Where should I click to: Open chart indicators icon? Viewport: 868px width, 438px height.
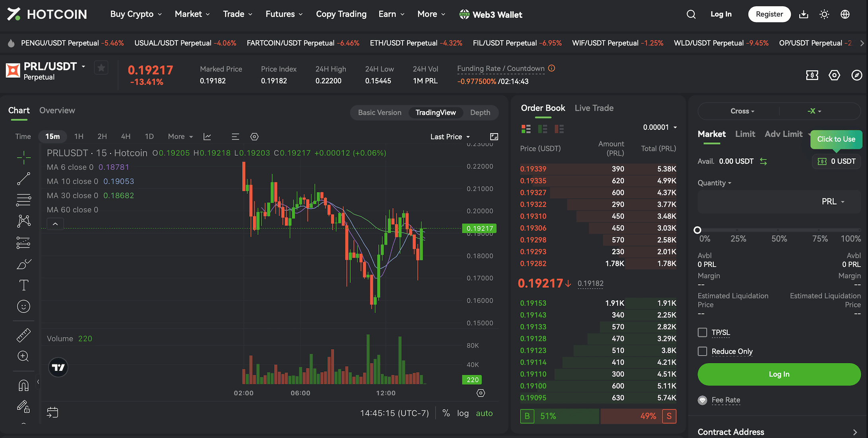click(207, 137)
